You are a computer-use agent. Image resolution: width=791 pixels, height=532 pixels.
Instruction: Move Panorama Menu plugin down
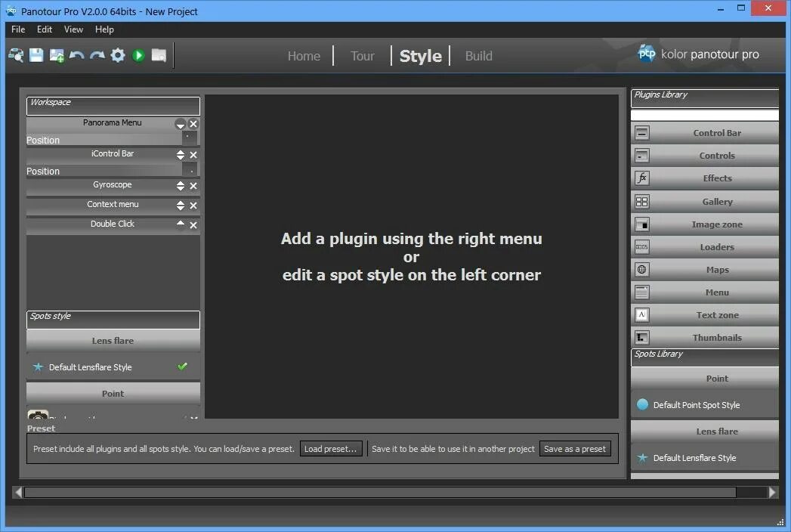coord(180,124)
